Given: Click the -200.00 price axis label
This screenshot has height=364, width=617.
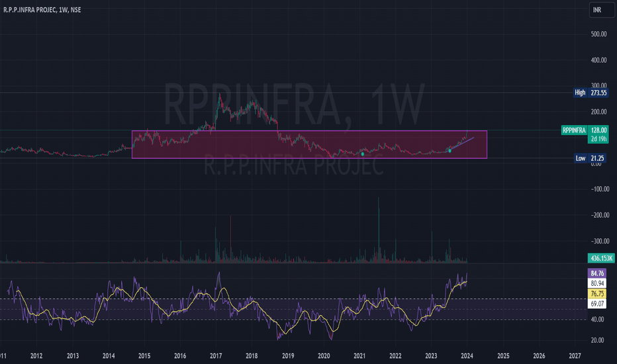Looking at the screenshot, I should click(598, 215).
